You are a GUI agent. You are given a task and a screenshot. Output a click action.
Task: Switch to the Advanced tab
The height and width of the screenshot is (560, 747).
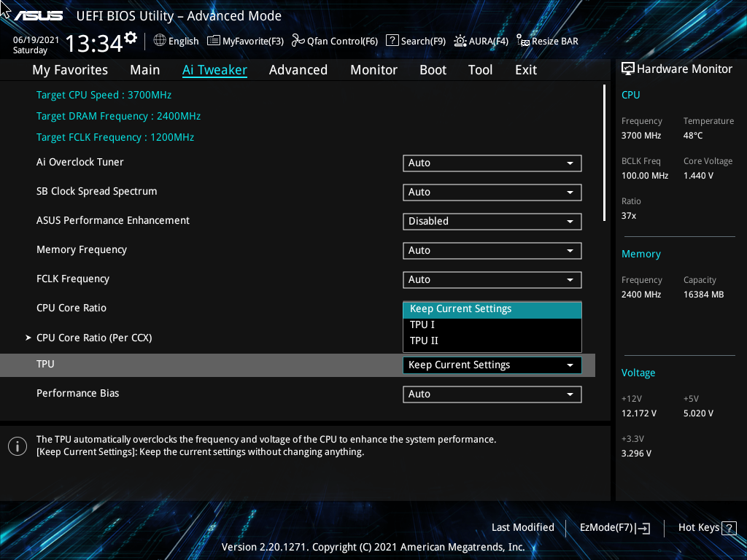click(x=298, y=69)
